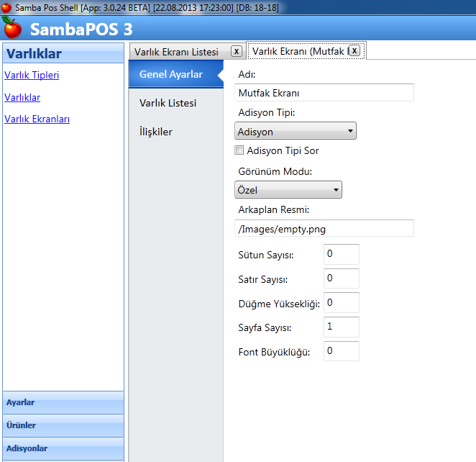Close the Varlık Ekranı (Mutfak) tab
476x462 pixels.
354,51
